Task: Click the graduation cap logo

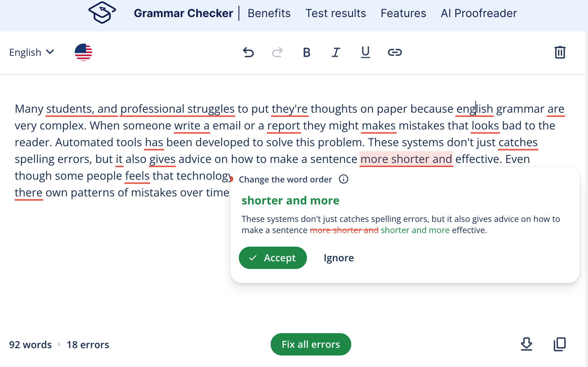Action: tap(102, 13)
